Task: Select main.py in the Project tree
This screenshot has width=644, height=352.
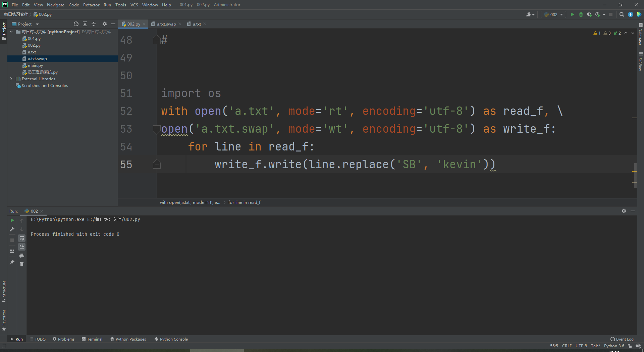Action: coord(35,65)
